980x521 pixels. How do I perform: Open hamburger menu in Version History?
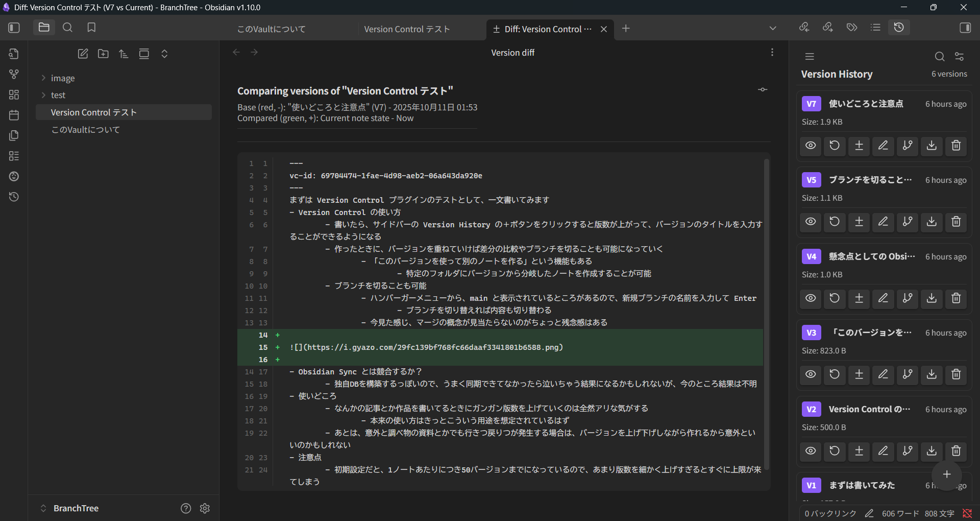(x=810, y=56)
